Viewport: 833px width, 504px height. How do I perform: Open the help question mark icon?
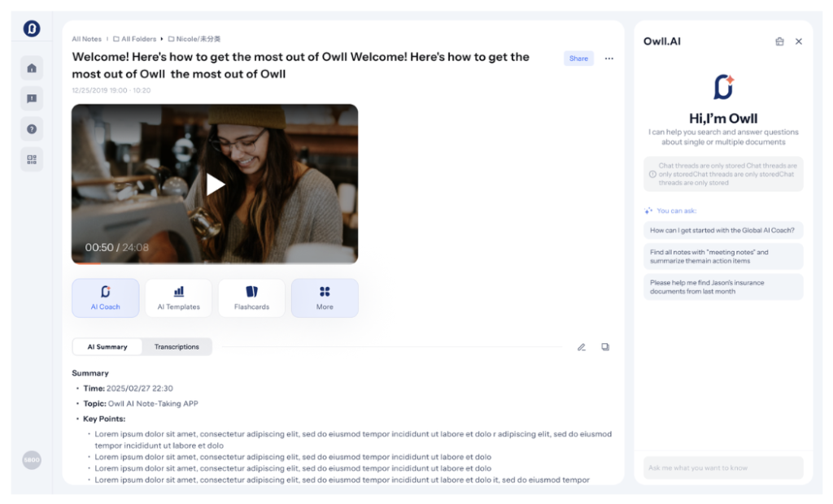32,129
